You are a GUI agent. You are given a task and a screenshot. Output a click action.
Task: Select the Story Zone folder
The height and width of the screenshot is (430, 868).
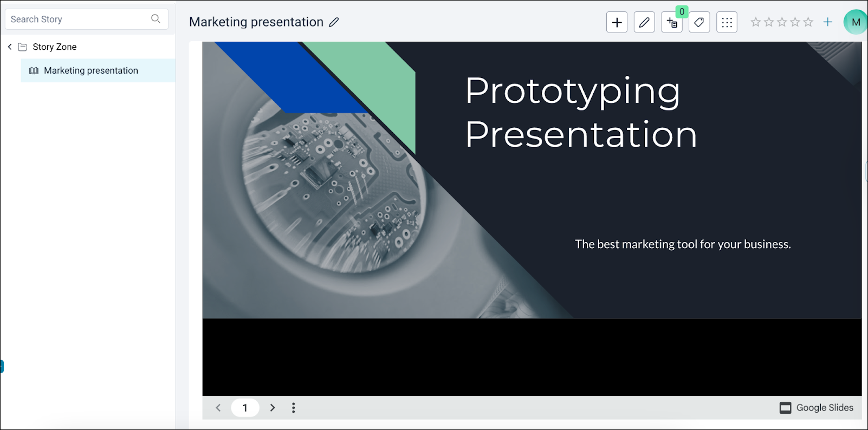(x=54, y=47)
